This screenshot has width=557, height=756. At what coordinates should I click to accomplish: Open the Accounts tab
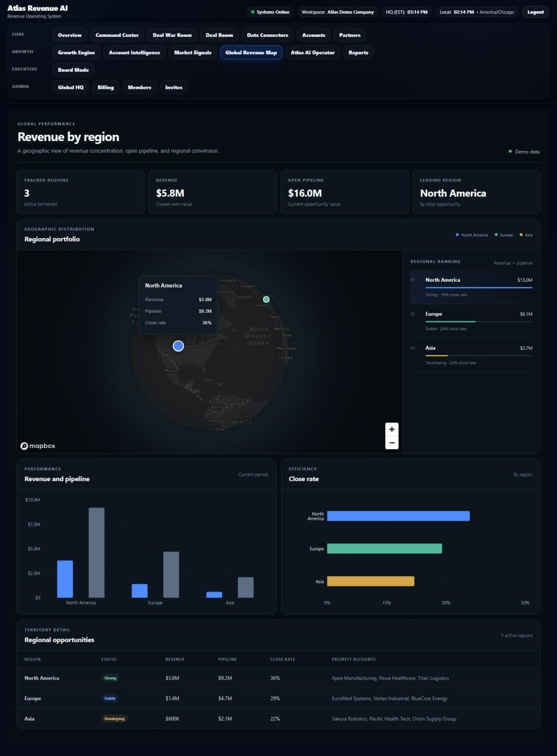pos(314,35)
